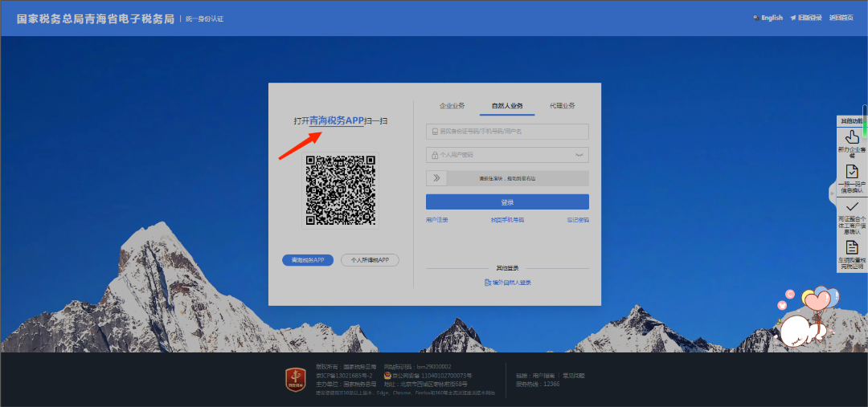Click the 国家税务总局青海省电子税务局 header title

click(95, 18)
